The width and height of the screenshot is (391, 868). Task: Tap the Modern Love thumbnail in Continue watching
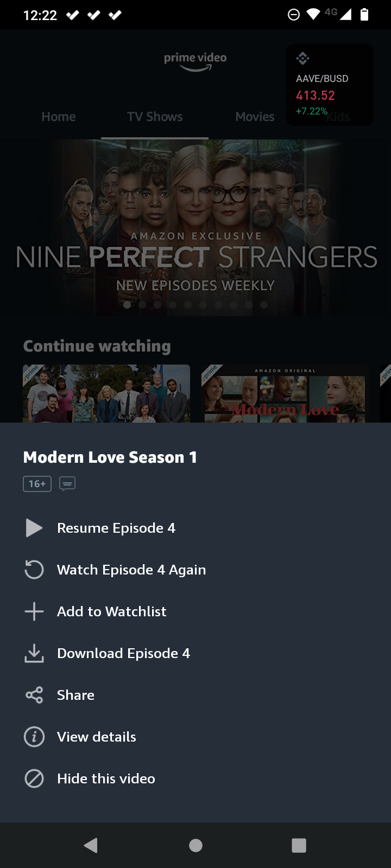[x=283, y=393]
